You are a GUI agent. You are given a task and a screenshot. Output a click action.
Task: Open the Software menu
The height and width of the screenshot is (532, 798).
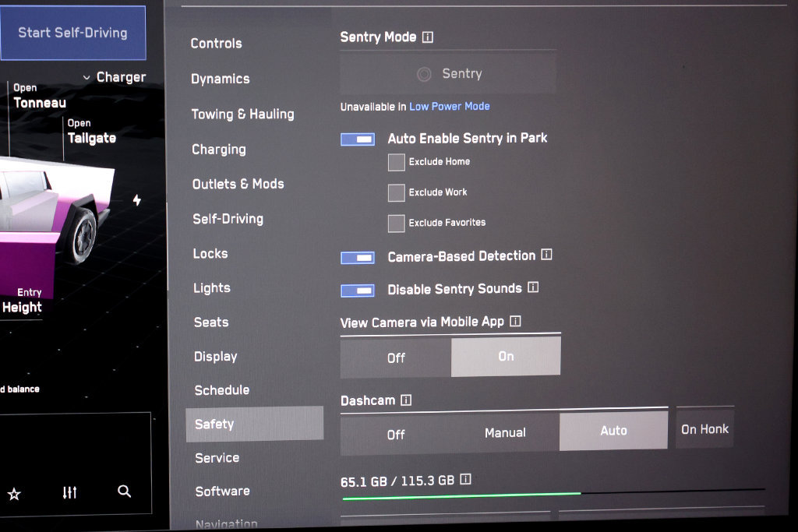point(222,491)
